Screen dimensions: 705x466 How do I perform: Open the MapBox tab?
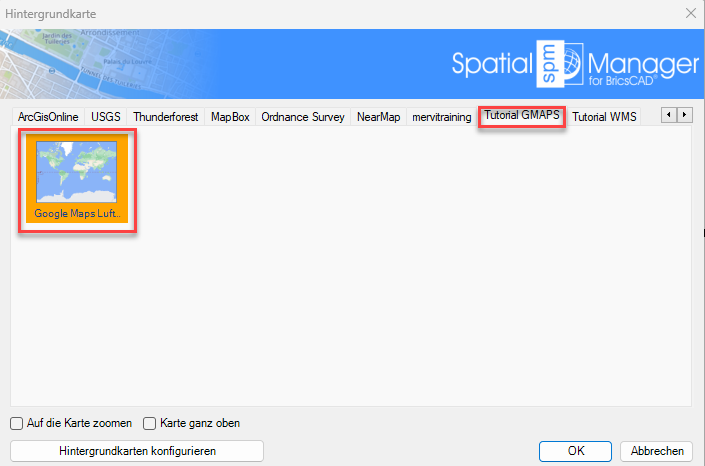[x=230, y=117]
